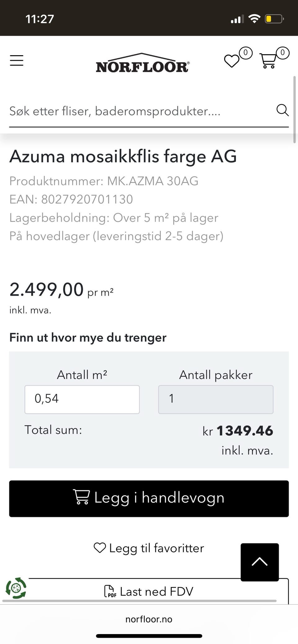Click the Antall m² input field

click(x=82, y=399)
